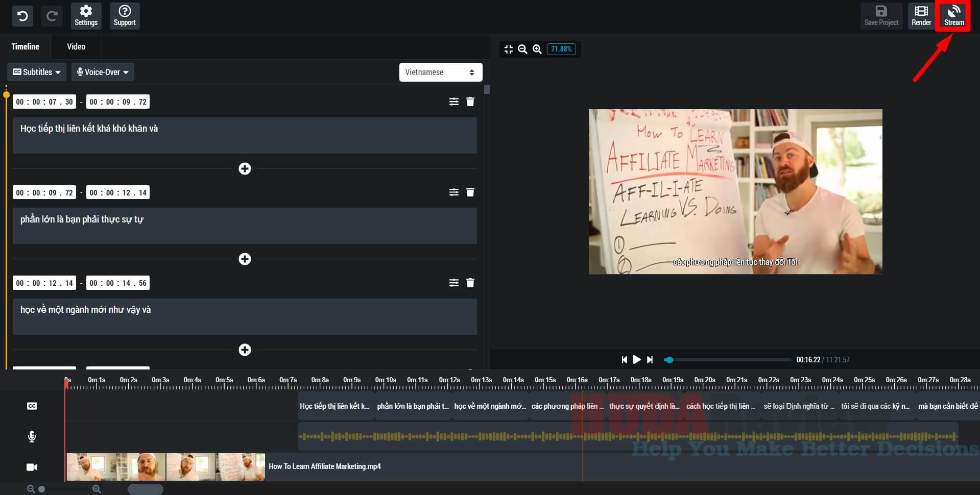
Task: Edit start time 00:00:12.14 of third subtitle
Action: click(x=44, y=283)
